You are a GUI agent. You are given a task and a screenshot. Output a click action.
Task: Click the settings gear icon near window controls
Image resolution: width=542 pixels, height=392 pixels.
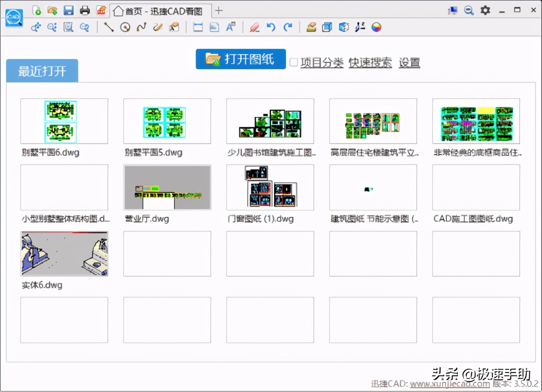[x=485, y=10]
